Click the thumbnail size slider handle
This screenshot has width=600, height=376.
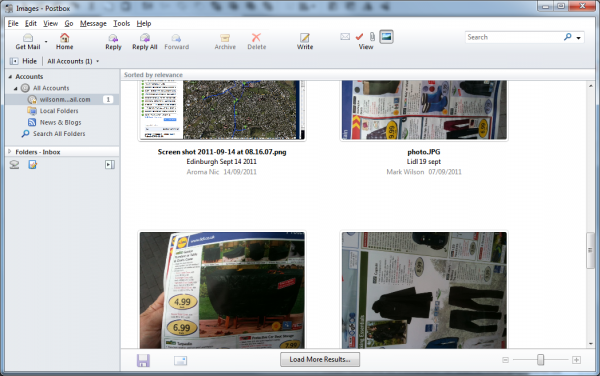pyautogui.click(x=540, y=360)
